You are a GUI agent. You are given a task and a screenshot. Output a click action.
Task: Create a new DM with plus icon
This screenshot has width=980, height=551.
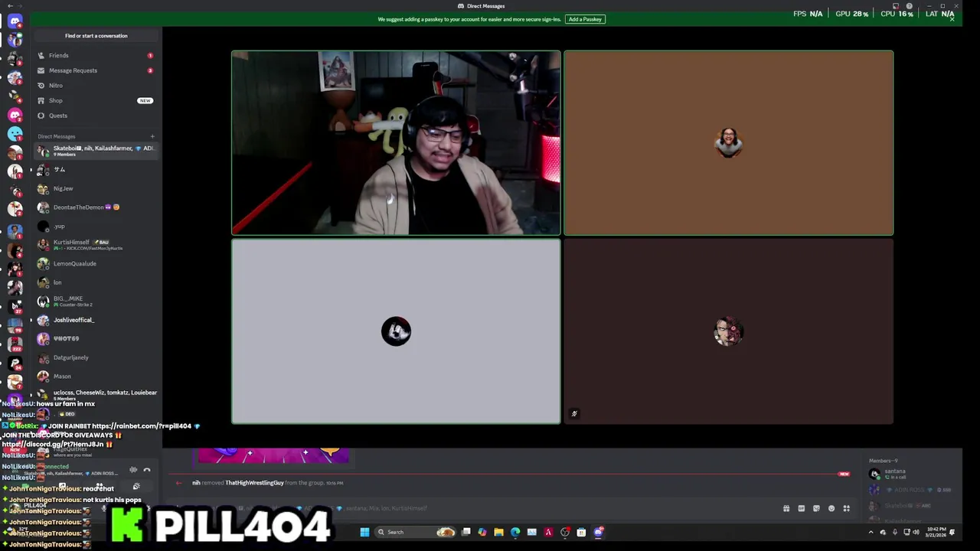152,136
